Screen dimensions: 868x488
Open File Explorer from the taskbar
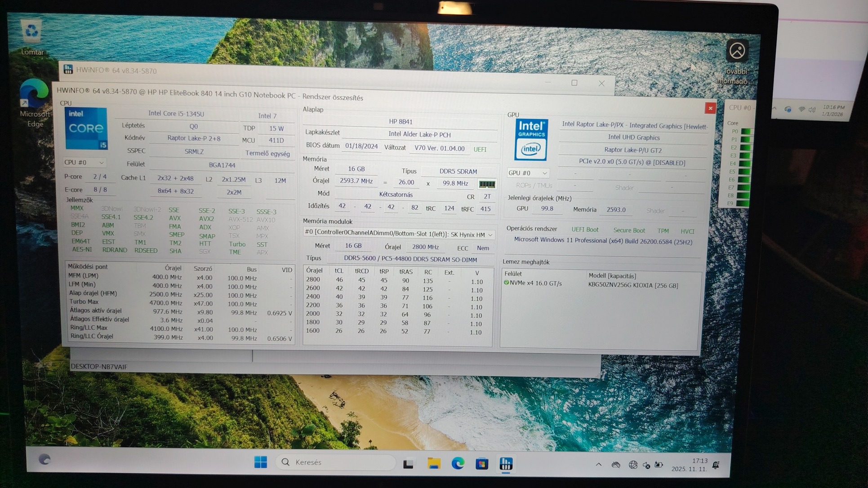pos(434,463)
